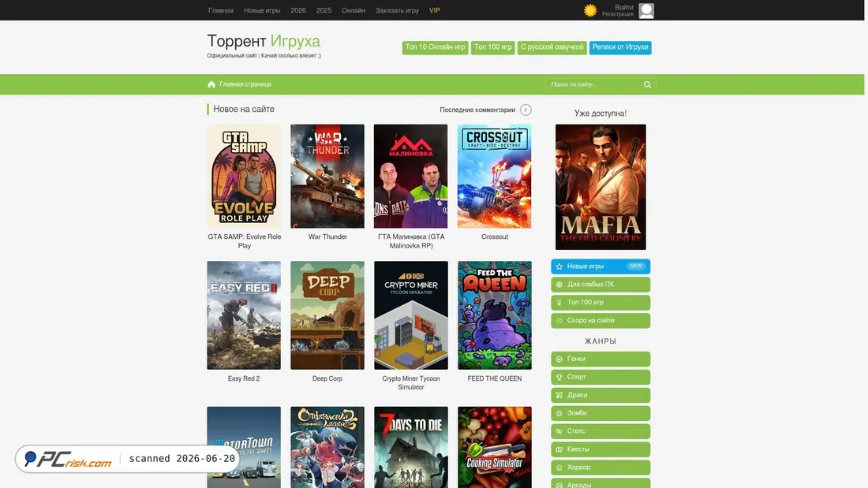Viewport: 868px width, 488px height.
Task: Click GTA SAMP: Evolve Role Play title
Action: click(x=244, y=241)
